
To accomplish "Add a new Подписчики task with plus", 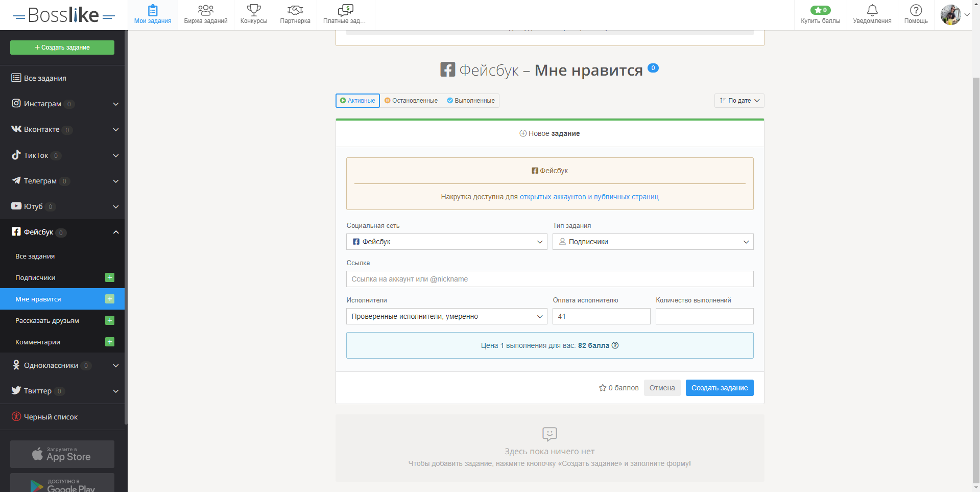I will point(110,277).
